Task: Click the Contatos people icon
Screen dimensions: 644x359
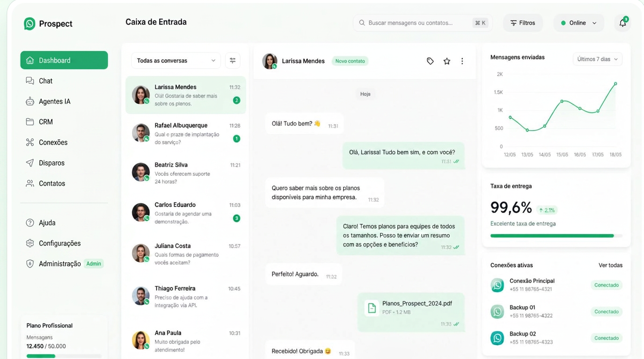Action: click(30, 184)
